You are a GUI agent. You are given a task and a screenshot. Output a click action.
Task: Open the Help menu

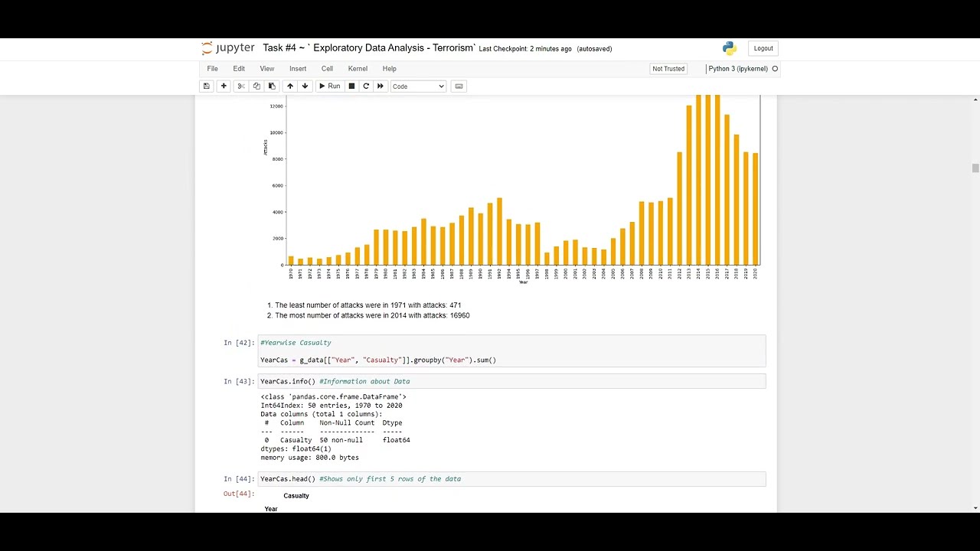click(389, 69)
